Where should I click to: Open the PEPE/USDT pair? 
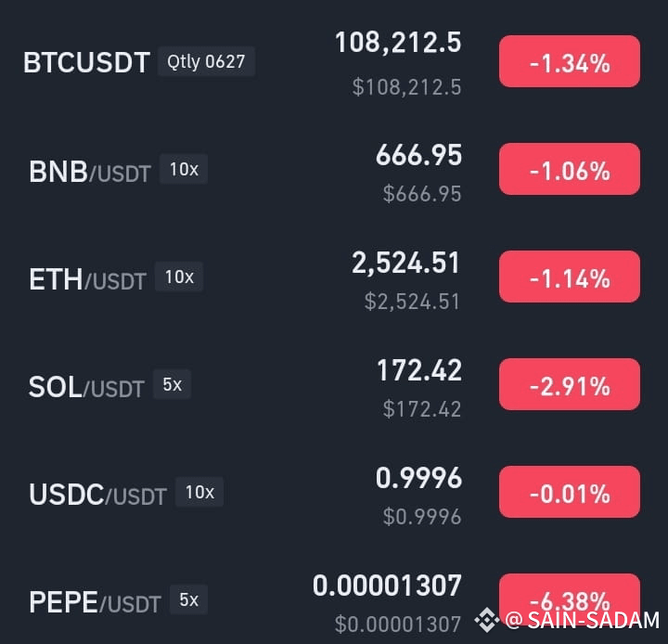pyautogui.click(x=95, y=602)
